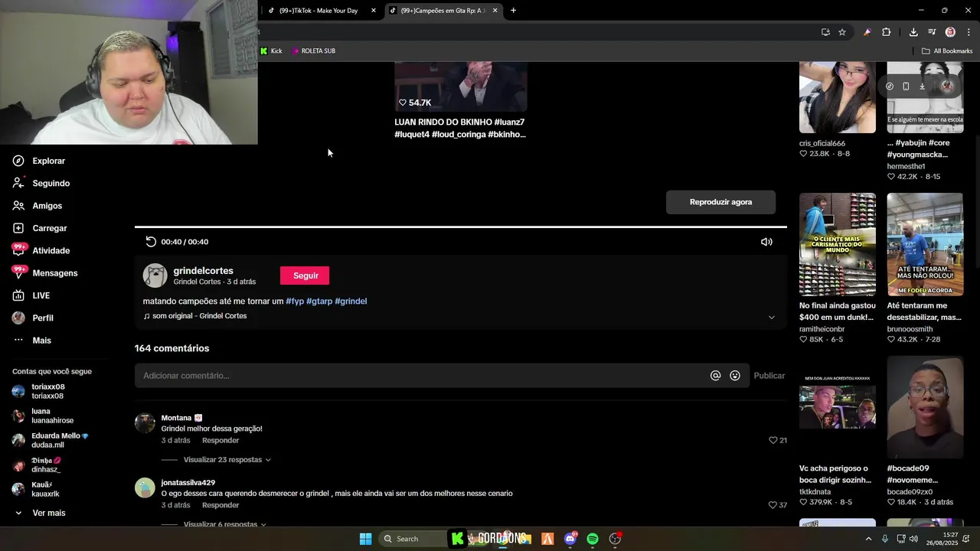Bookmark this page with star icon

point(842,32)
